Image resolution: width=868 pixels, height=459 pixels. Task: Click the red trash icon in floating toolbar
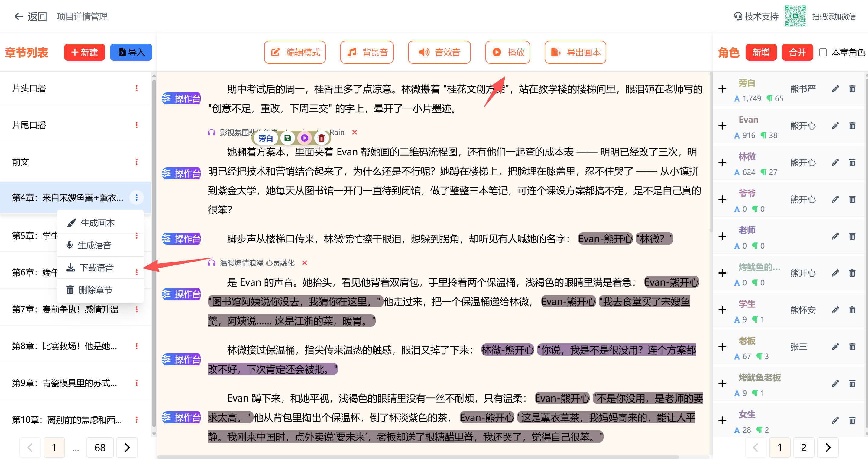pyautogui.click(x=322, y=138)
